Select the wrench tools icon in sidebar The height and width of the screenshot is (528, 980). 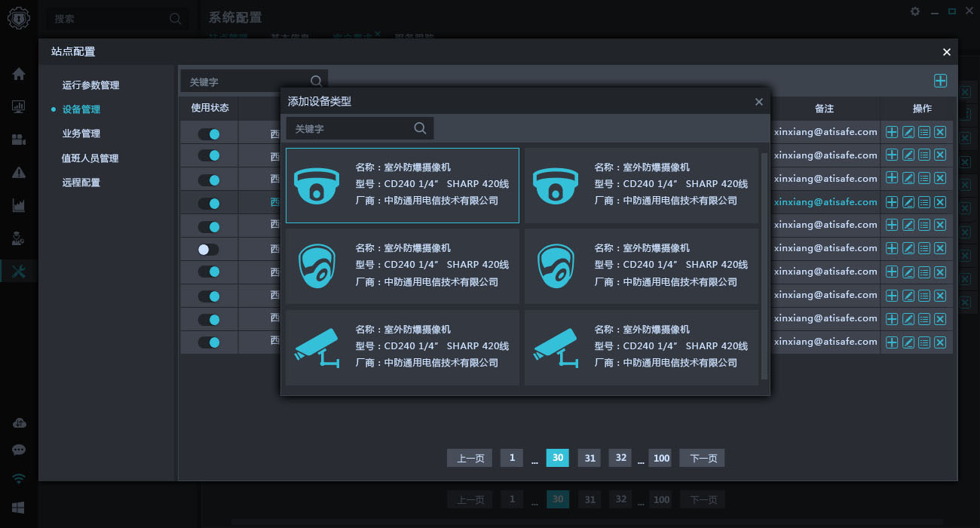point(19,270)
